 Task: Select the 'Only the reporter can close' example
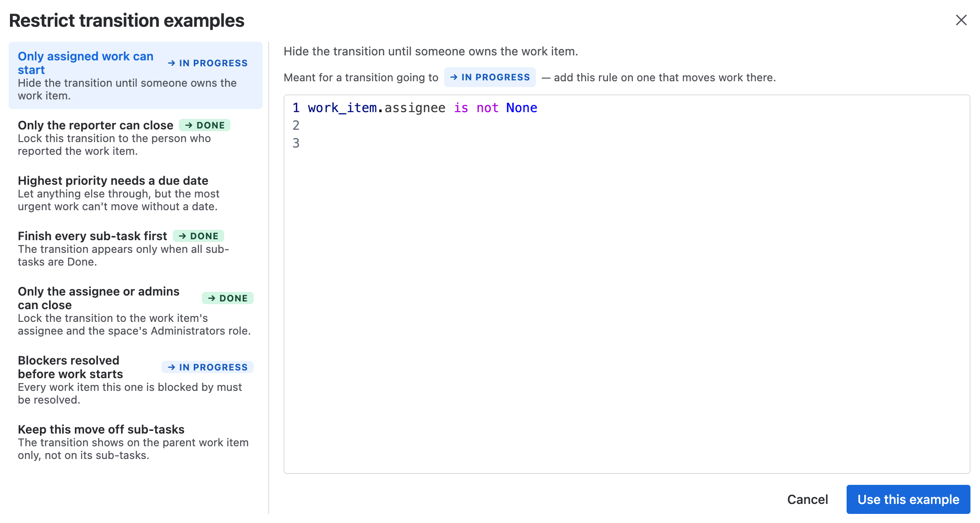click(x=136, y=138)
